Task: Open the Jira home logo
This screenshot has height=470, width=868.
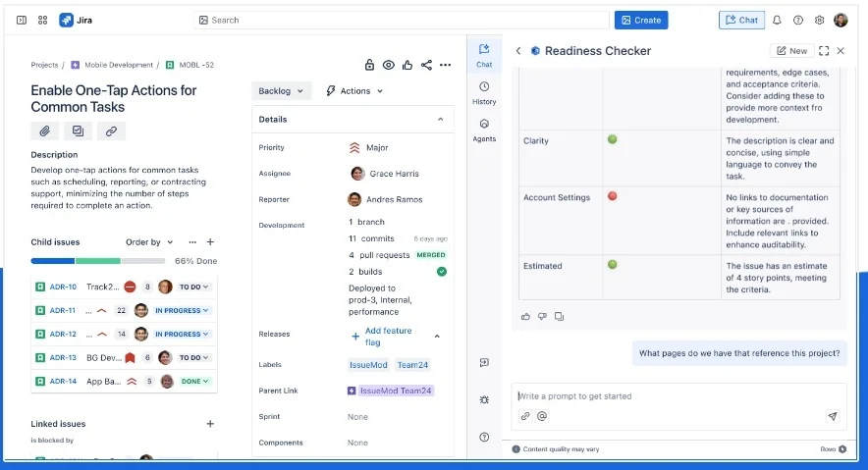Action: pyautogui.click(x=76, y=21)
